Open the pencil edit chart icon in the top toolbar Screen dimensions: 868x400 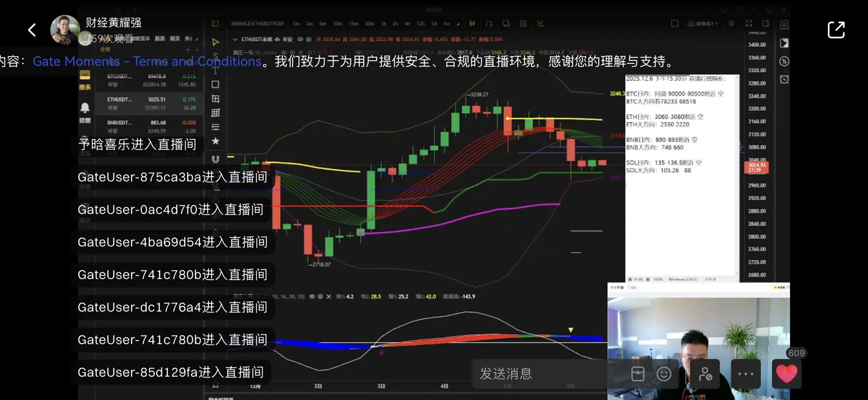540,23
